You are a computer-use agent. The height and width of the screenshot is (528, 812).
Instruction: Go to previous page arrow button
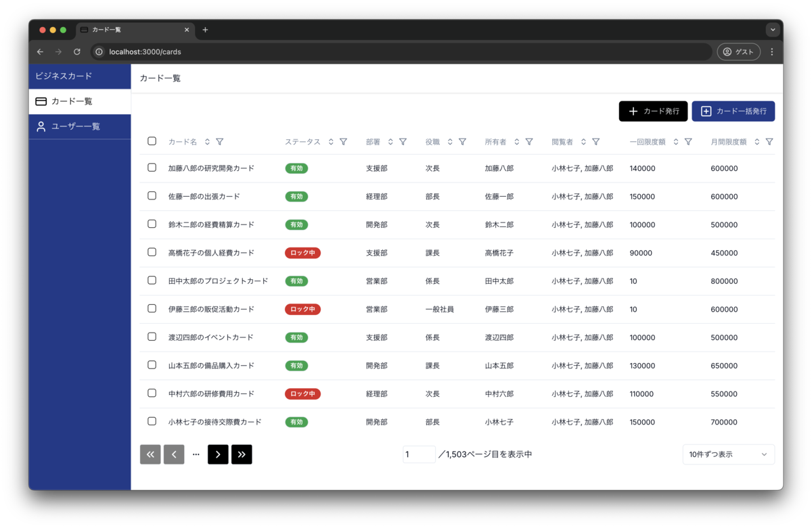[x=174, y=454]
